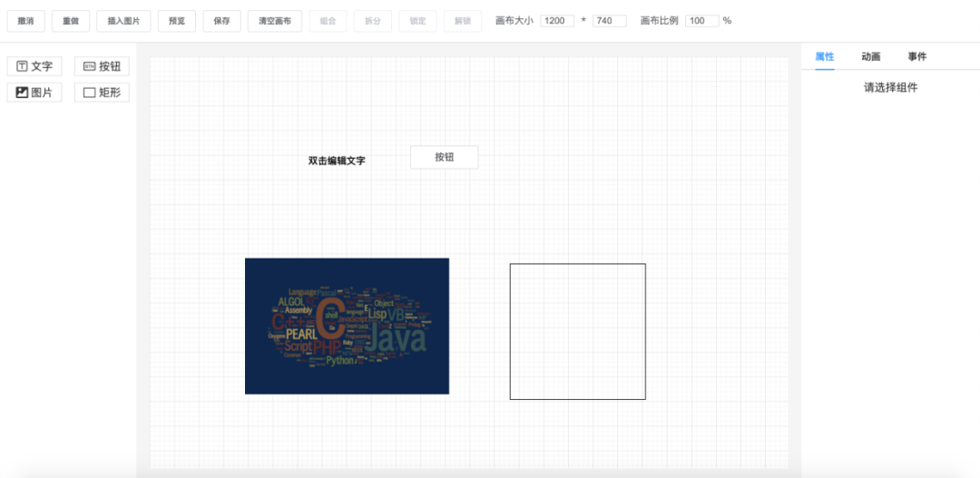Click the 锁定 lock button
Viewport: 980px width, 478px height.
pos(418,21)
